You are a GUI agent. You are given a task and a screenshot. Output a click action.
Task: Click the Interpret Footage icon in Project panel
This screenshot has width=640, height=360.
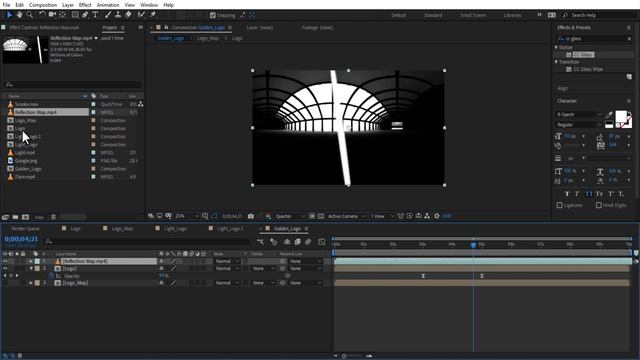point(5,217)
